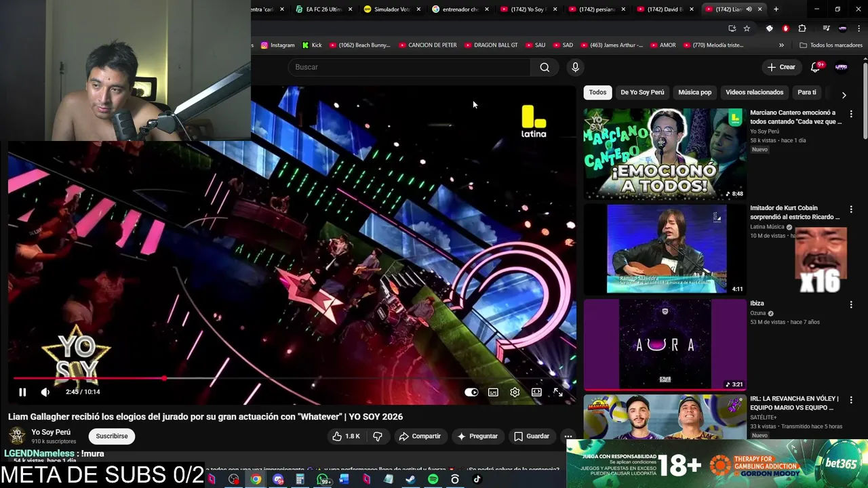Open the Yo Soy Perú channel name link

coord(51,432)
